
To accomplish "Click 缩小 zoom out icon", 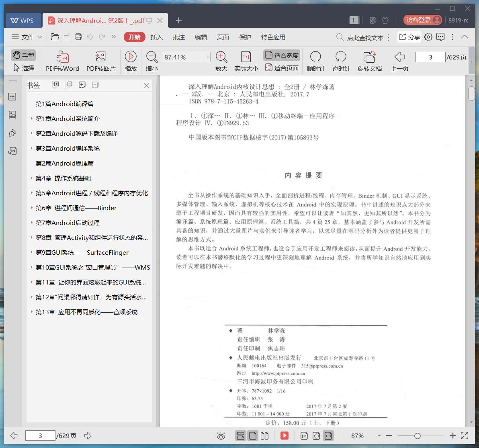I will pyautogui.click(x=151, y=61).
